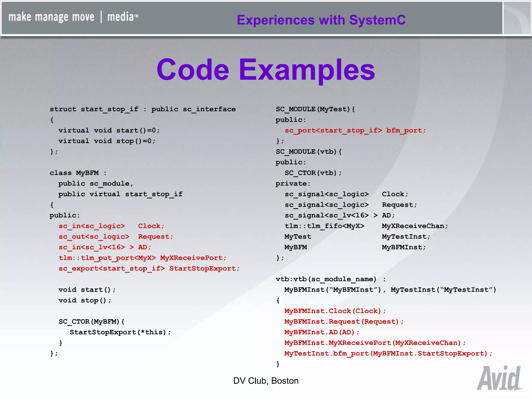Click the 'MyBFMInst("MyBFMInst"), MyTestInst("MyTestInst")' initializer line

(x=390, y=290)
